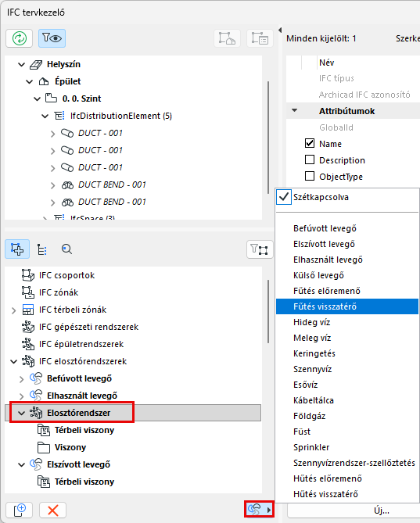The image size is (420, 523).
Task: Select the assignment mode icon with plus
Action: [x=17, y=249]
